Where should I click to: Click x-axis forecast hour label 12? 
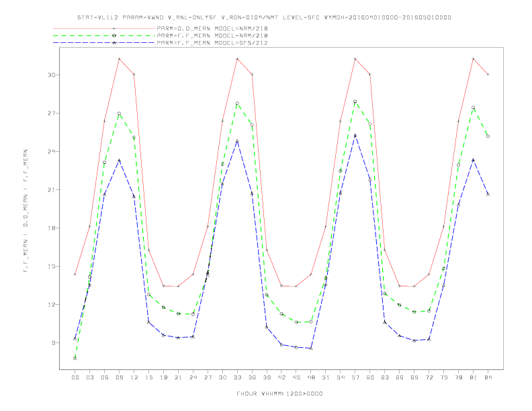point(134,377)
